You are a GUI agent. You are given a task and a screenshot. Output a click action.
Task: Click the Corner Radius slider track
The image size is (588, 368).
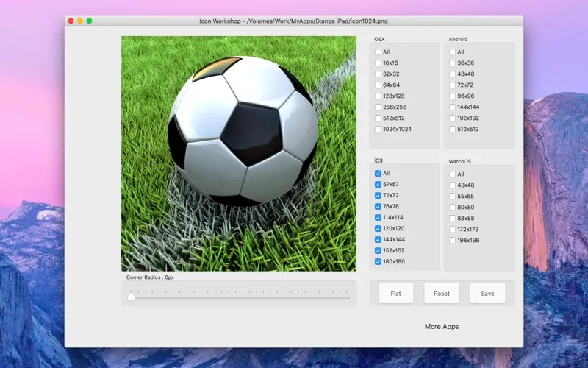pos(240,297)
